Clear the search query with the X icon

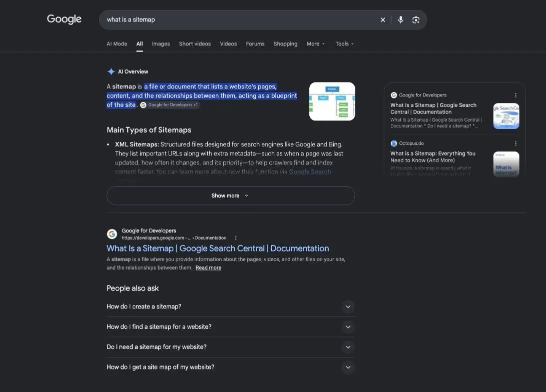pyautogui.click(x=383, y=20)
